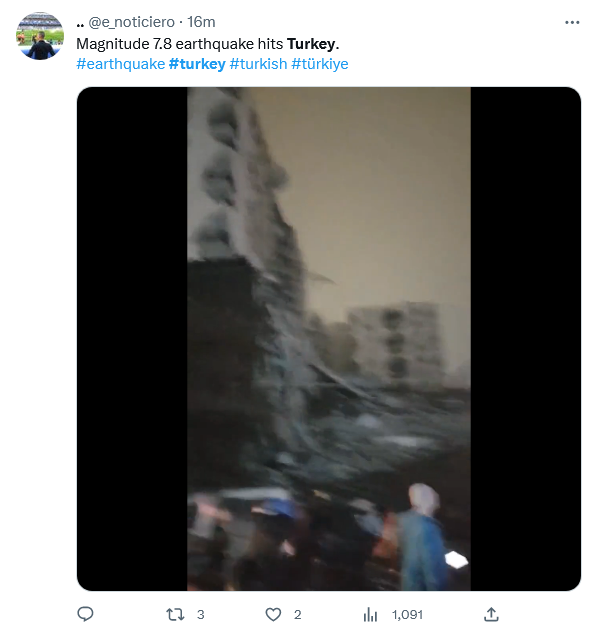The width and height of the screenshot is (598, 636).
Task: Click the left black bar of video
Action: (x=132, y=339)
